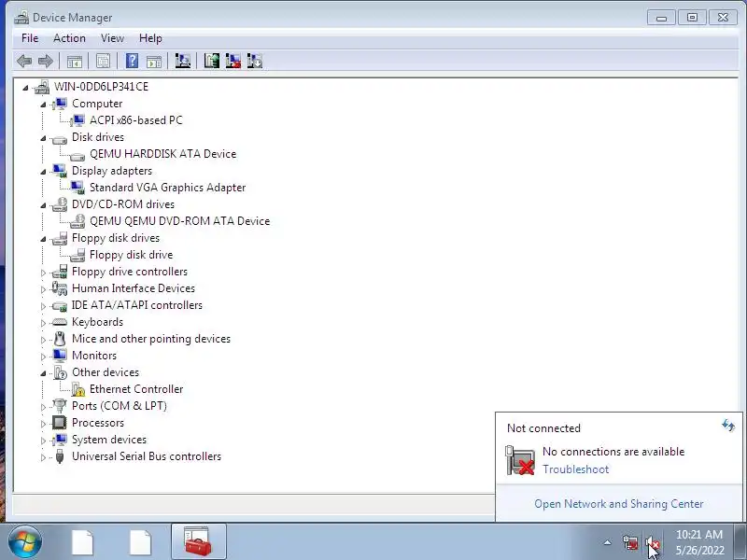This screenshot has height=560, width=747.
Task: Open the Windows Start orb
Action: point(24,541)
